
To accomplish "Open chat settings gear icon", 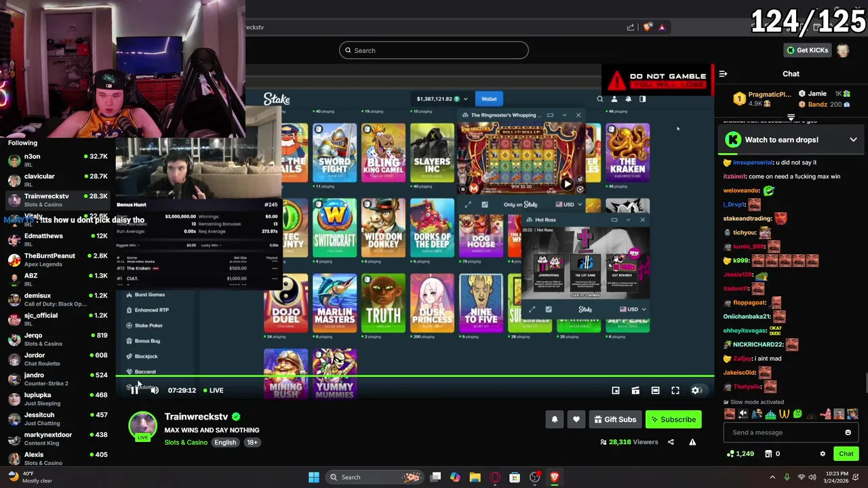I will [x=823, y=454].
